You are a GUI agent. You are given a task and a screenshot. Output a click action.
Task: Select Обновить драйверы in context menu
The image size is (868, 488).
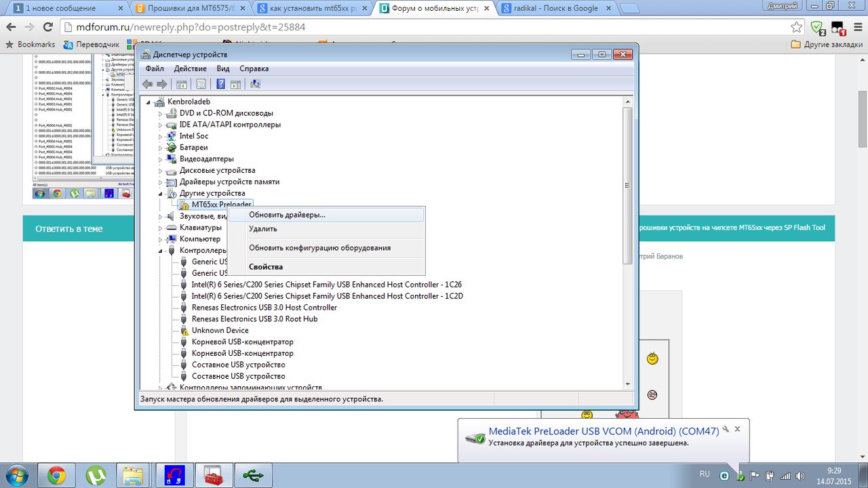pos(287,215)
